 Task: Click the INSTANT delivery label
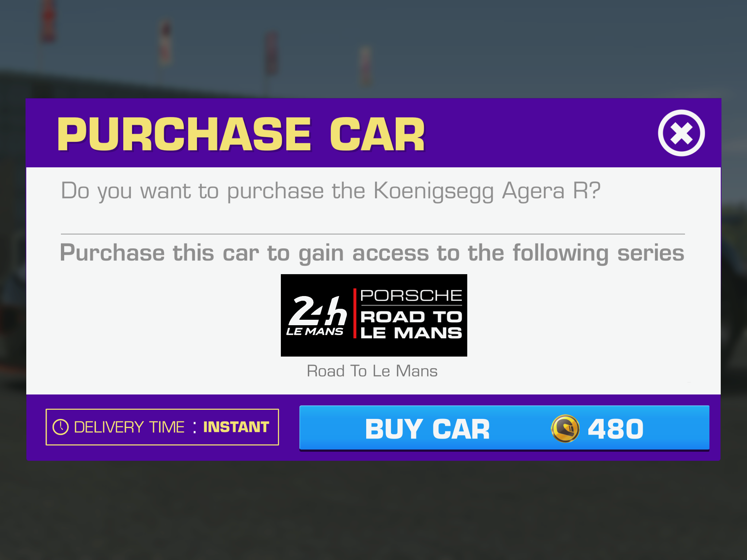click(236, 427)
